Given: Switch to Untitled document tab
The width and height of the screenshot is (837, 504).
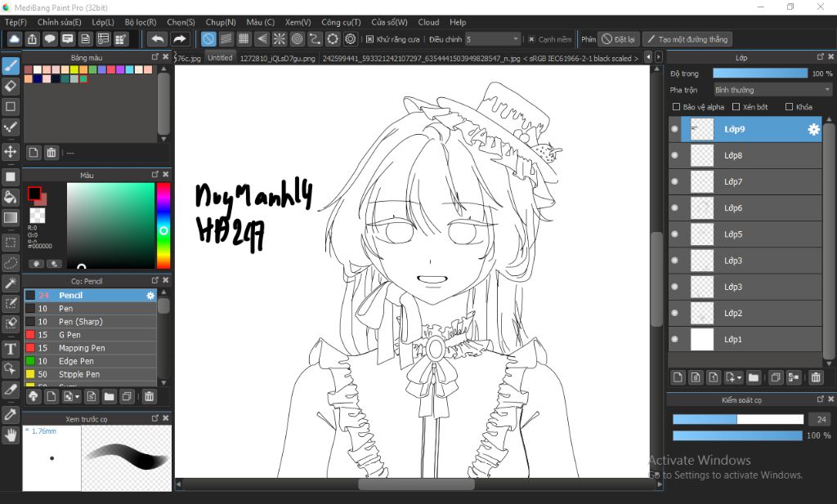Looking at the screenshot, I should point(220,58).
